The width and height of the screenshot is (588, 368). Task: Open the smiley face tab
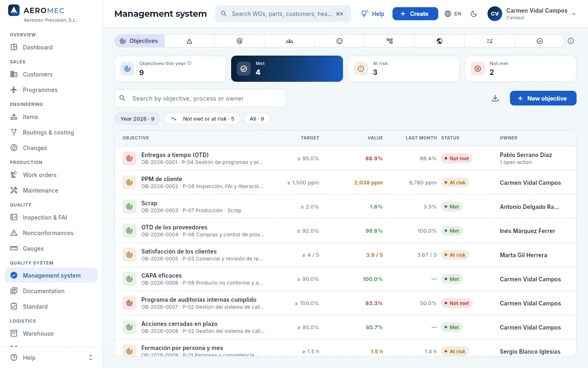(x=339, y=41)
